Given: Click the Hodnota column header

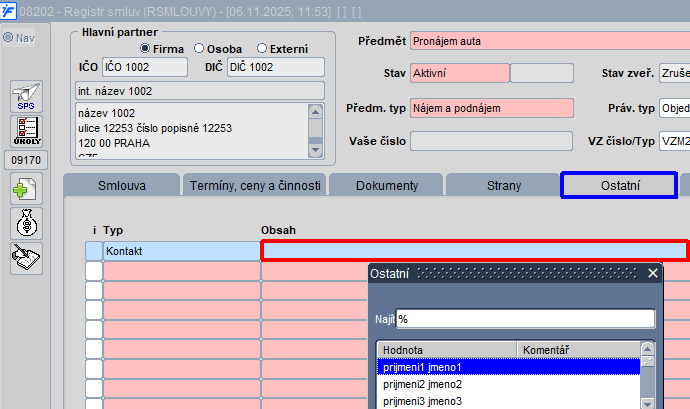Looking at the screenshot, I should pyautogui.click(x=447, y=350).
